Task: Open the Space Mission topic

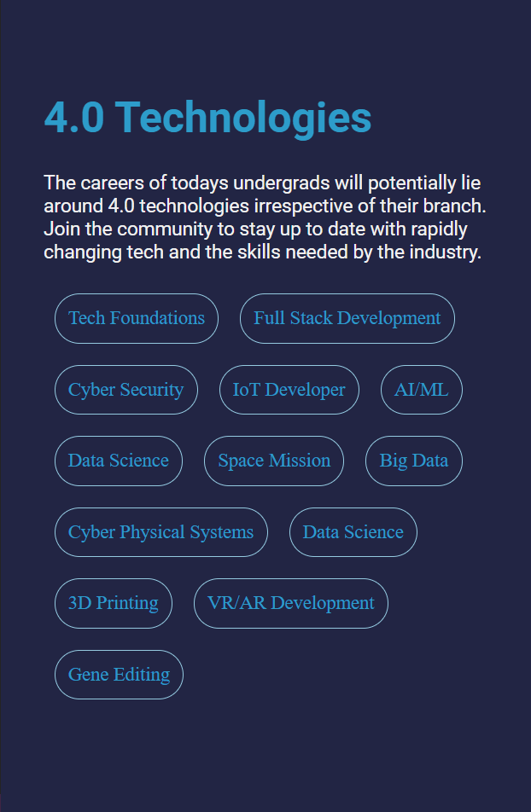Action: point(274,461)
